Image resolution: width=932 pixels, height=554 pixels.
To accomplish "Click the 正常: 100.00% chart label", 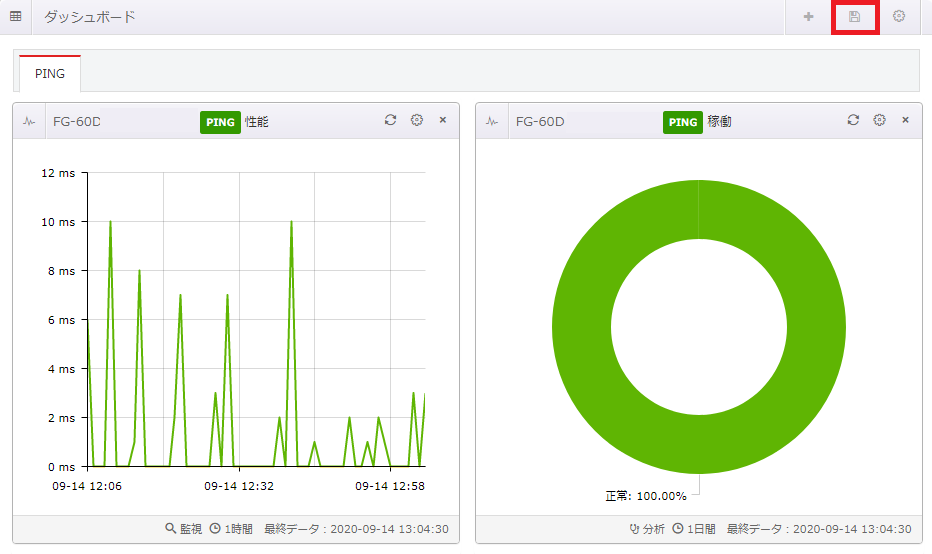I will coord(646,496).
